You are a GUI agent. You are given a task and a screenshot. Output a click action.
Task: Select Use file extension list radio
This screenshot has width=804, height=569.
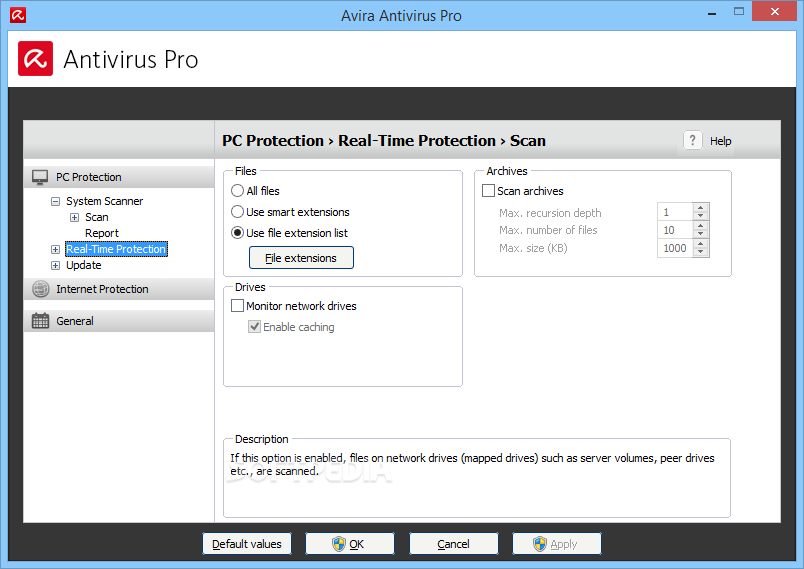point(237,233)
